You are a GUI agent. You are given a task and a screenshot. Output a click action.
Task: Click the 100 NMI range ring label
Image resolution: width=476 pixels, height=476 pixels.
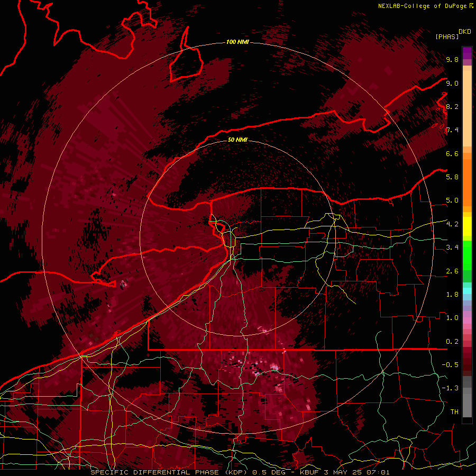(x=237, y=42)
